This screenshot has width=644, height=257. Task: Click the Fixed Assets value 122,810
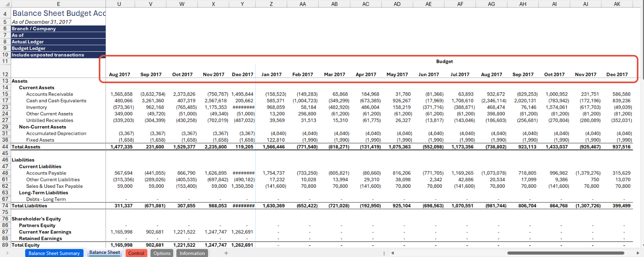point(276,140)
